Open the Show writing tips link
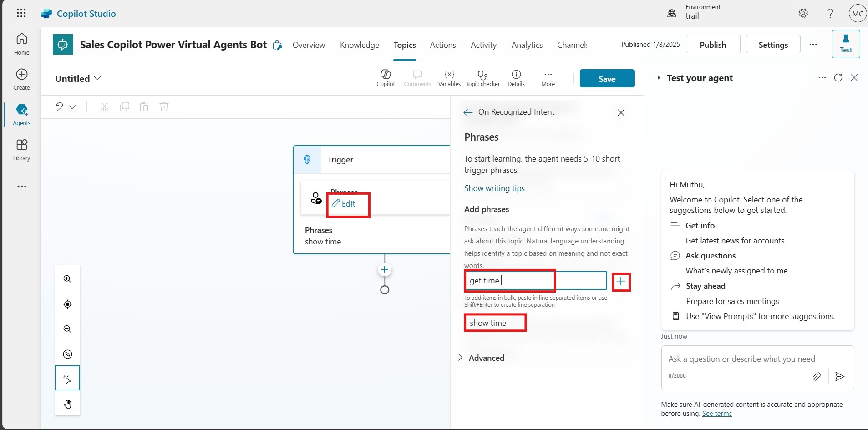This screenshot has width=868, height=430. [494, 188]
